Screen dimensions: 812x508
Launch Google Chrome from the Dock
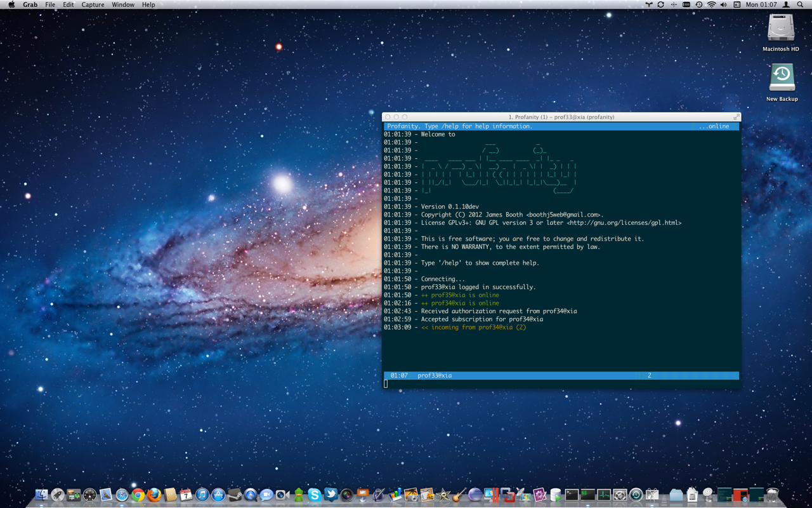(138, 495)
